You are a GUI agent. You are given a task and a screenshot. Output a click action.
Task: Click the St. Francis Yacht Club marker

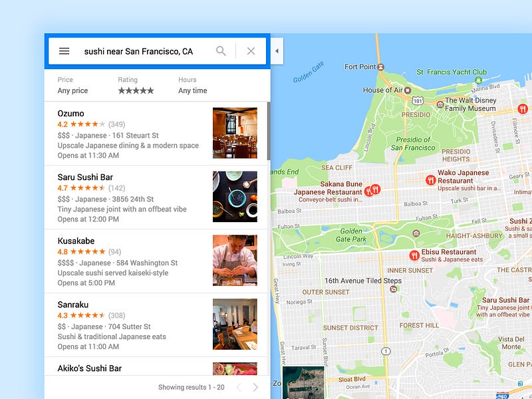coord(478,80)
